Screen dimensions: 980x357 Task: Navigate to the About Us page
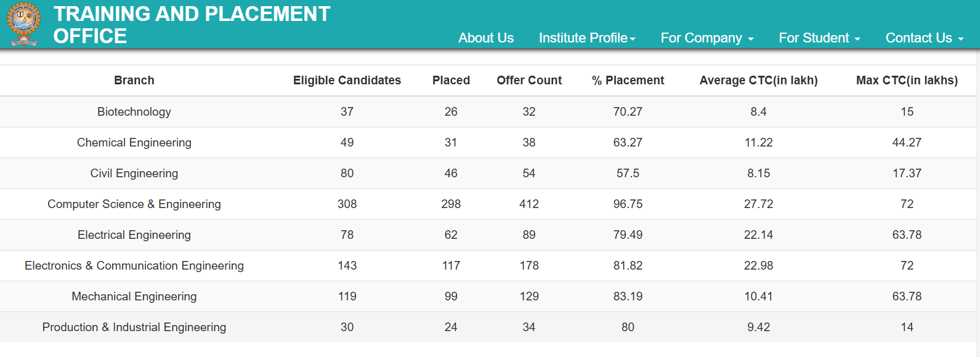[485, 38]
